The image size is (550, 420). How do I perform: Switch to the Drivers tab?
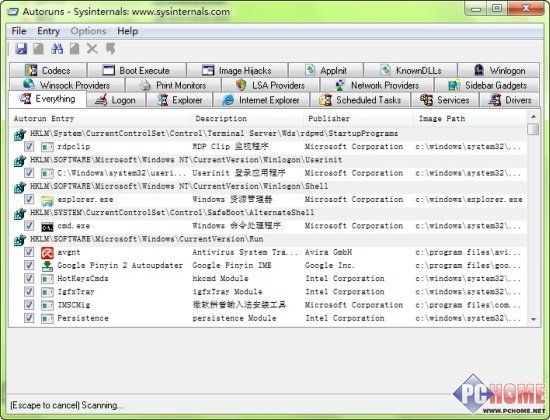[x=510, y=100]
